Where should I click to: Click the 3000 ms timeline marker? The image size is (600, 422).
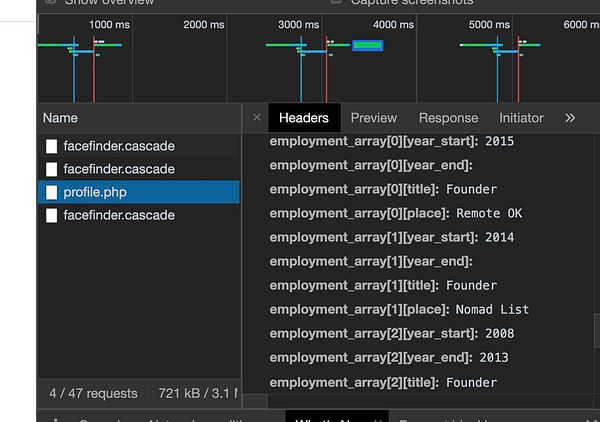pyautogui.click(x=298, y=24)
